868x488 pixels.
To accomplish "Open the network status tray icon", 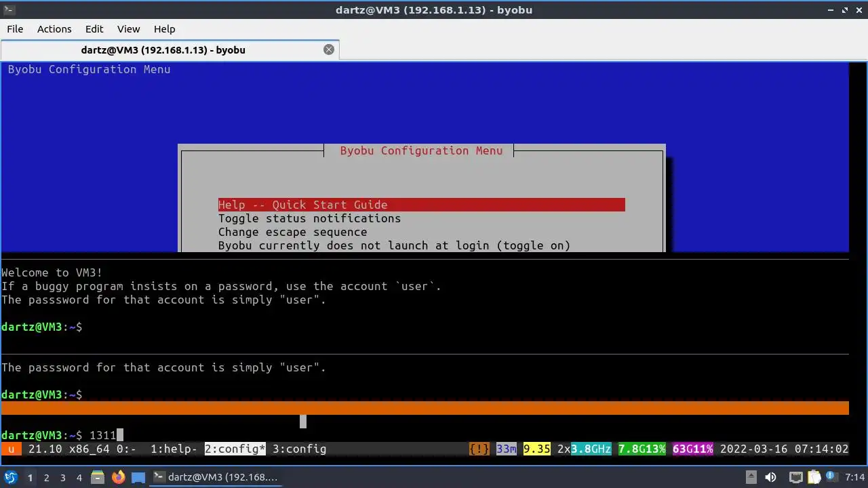I will (796, 477).
